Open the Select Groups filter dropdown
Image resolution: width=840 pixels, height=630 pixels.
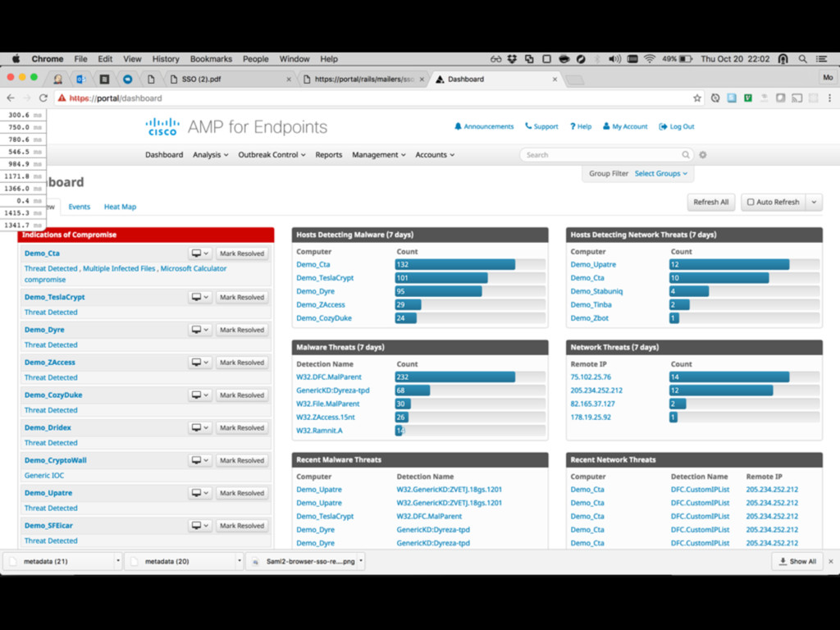[x=660, y=174]
